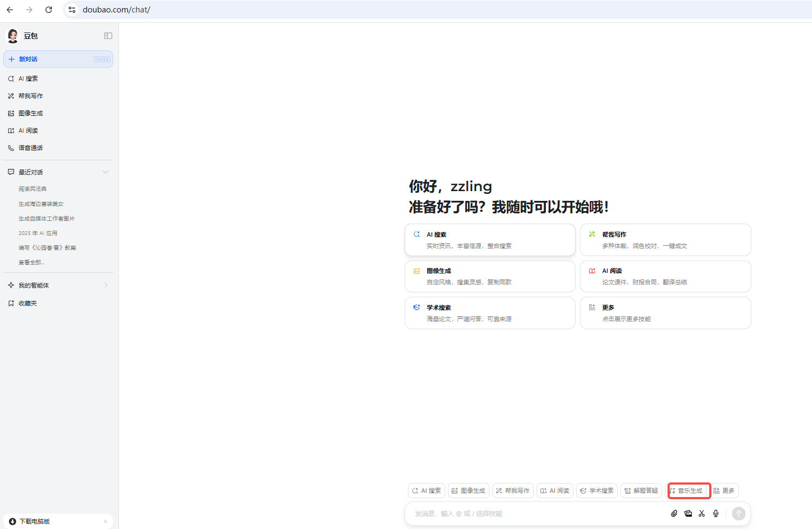Click the 帮我写作 chip above the message box
The image size is (812, 529).
[513, 491]
